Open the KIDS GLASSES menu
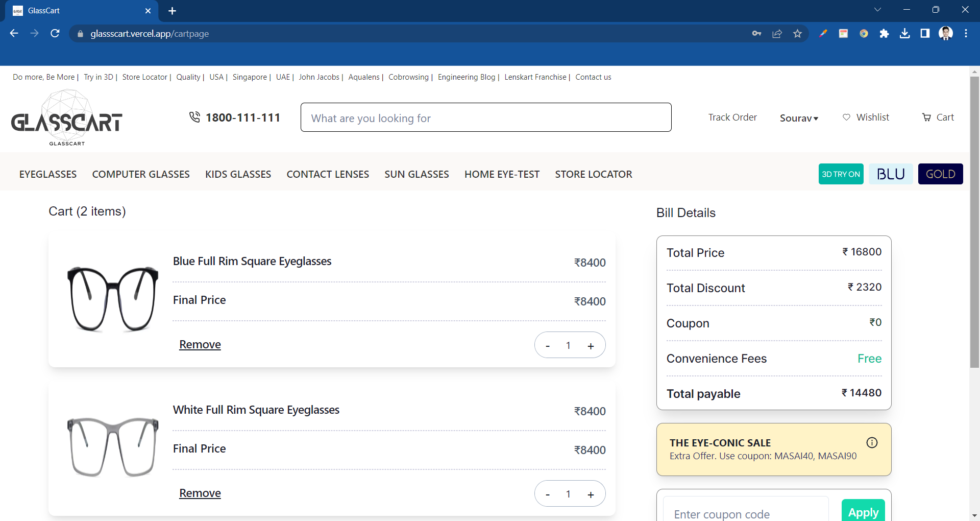980x521 pixels. [x=238, y=174]
